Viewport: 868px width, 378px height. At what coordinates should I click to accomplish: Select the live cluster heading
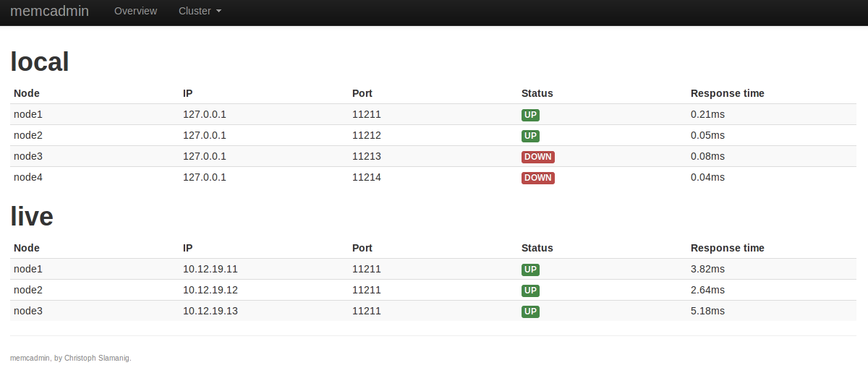click(x=32, y=217)
